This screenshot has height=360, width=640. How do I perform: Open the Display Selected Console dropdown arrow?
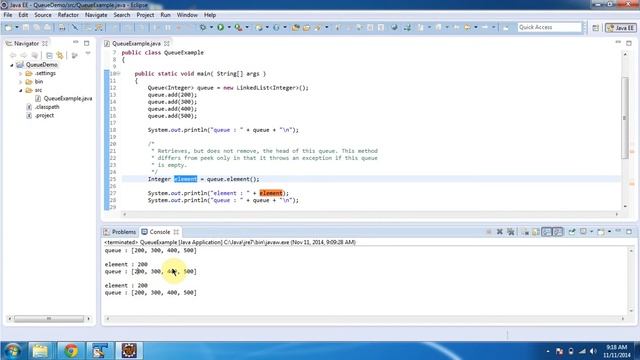591,231
